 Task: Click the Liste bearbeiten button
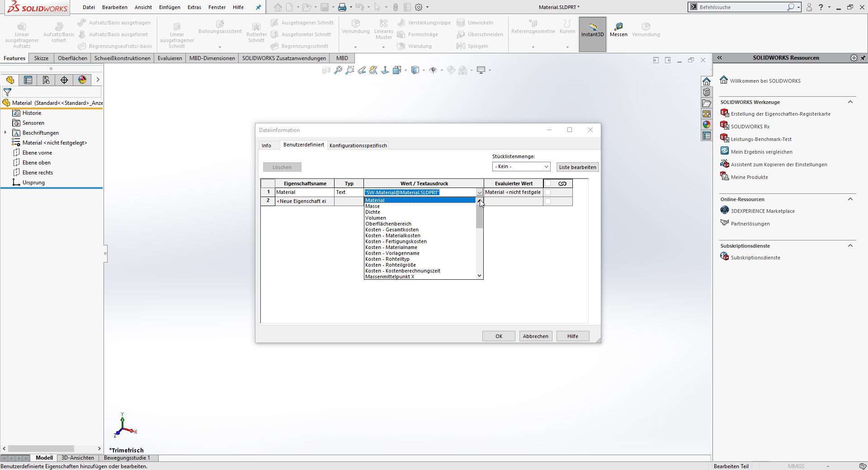tap(577, 167)
